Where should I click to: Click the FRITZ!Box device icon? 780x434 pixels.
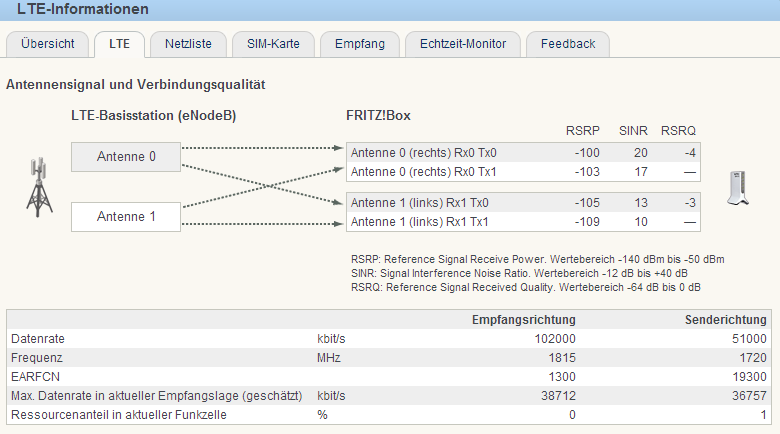click(x=738, y=188)
